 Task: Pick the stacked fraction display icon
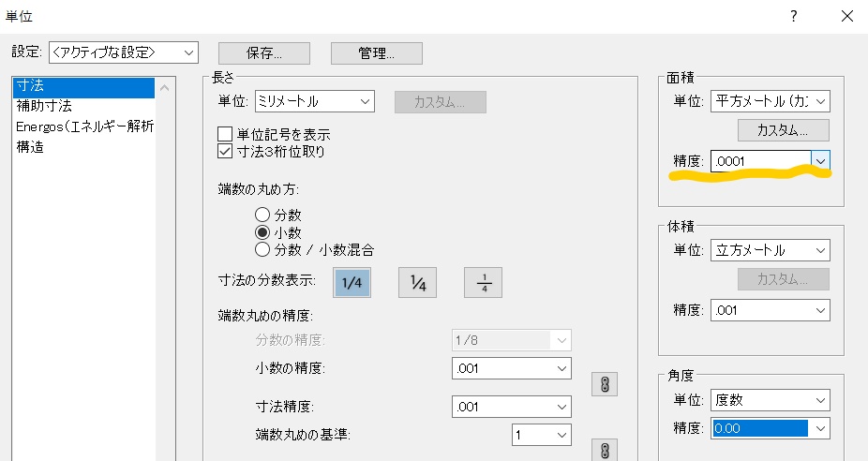click(x=484, y=282)
